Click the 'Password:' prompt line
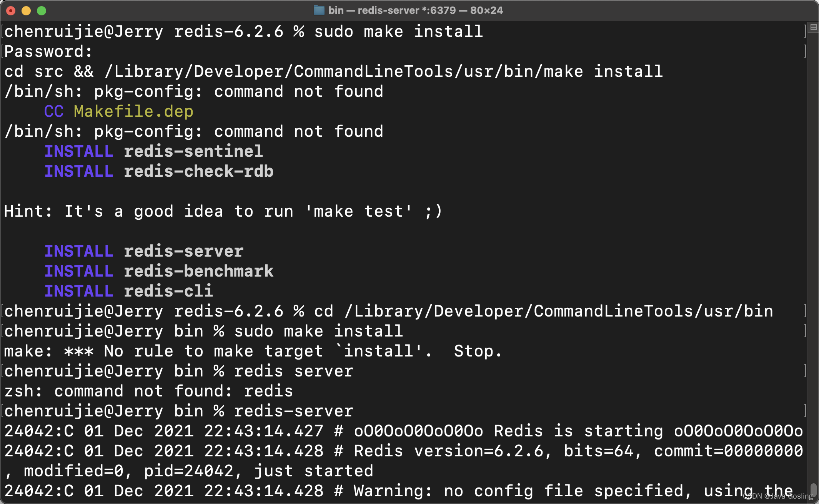 (48, 51)
